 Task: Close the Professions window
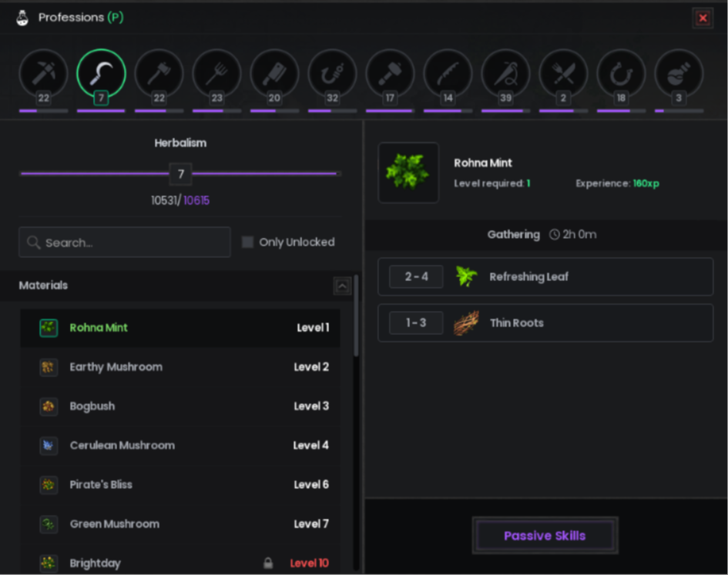(703, 18)
